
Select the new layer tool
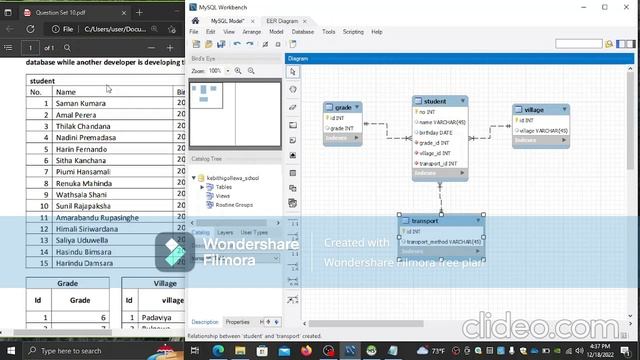click(293, 125)
